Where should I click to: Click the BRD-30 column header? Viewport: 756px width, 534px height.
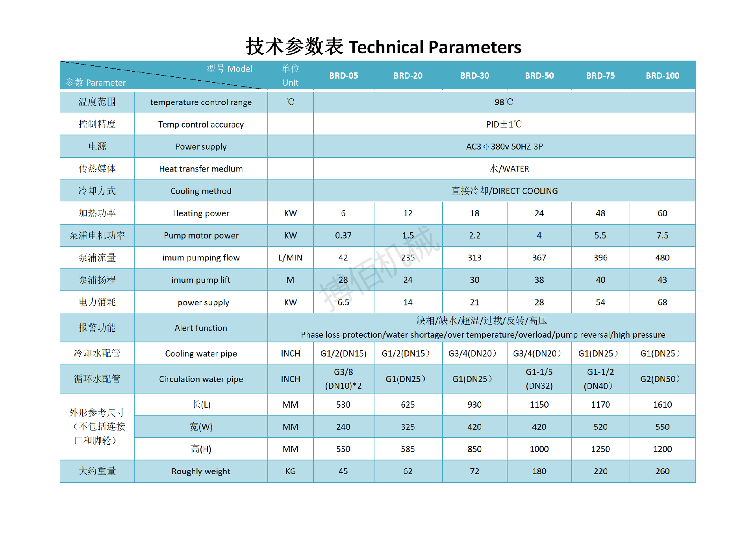(x=474, y=76)
